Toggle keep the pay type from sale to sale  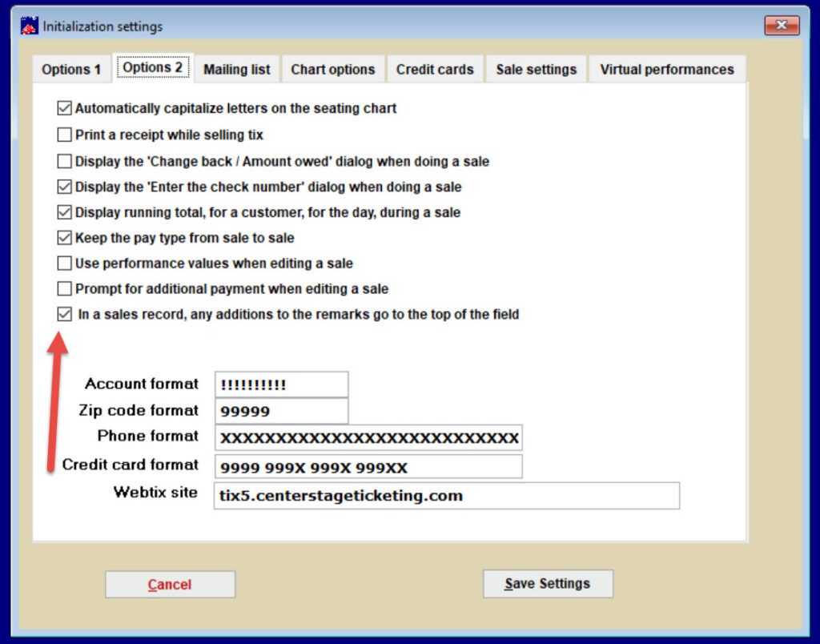coord(64,238)
